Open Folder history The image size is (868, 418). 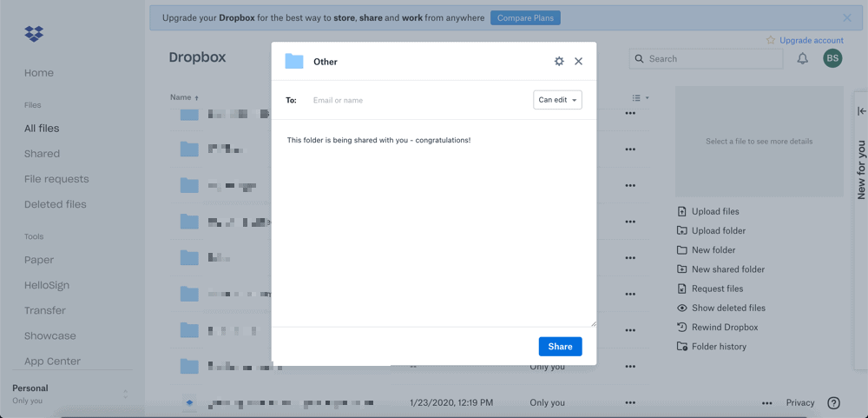719,347
